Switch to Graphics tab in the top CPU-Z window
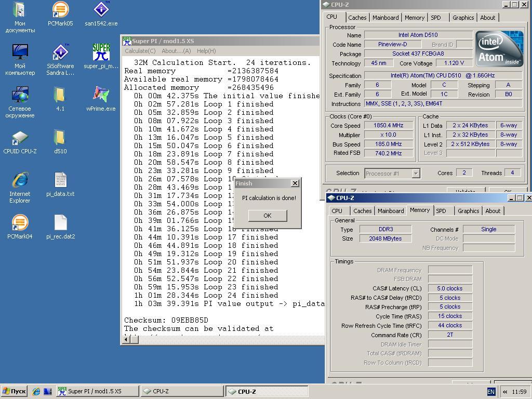 point(463,18)
